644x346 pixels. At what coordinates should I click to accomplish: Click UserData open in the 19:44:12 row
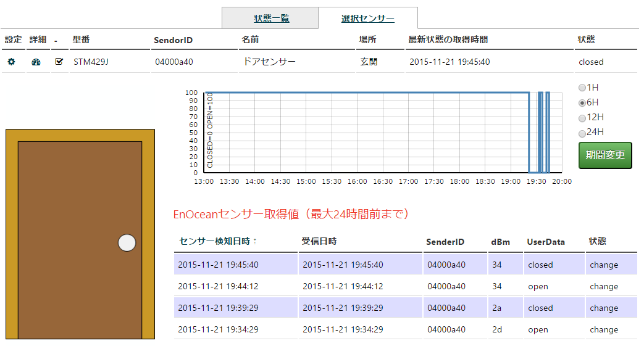pos(538,287)
